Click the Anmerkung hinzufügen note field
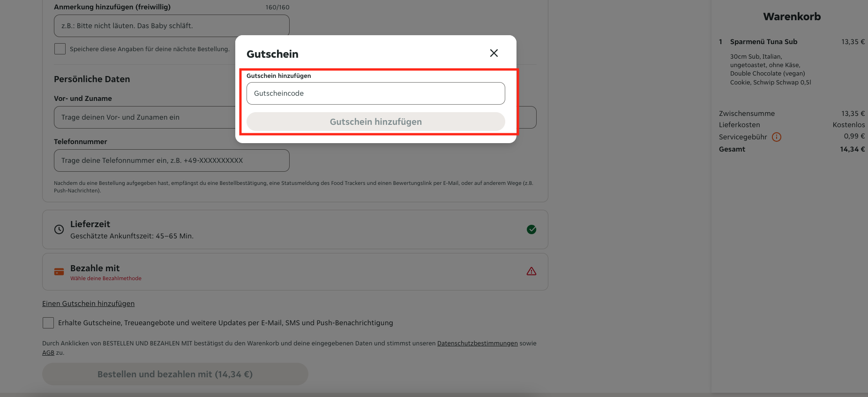The width and height of the screenshot is (868, 397). pyautogui.click(x=172, y=26)
